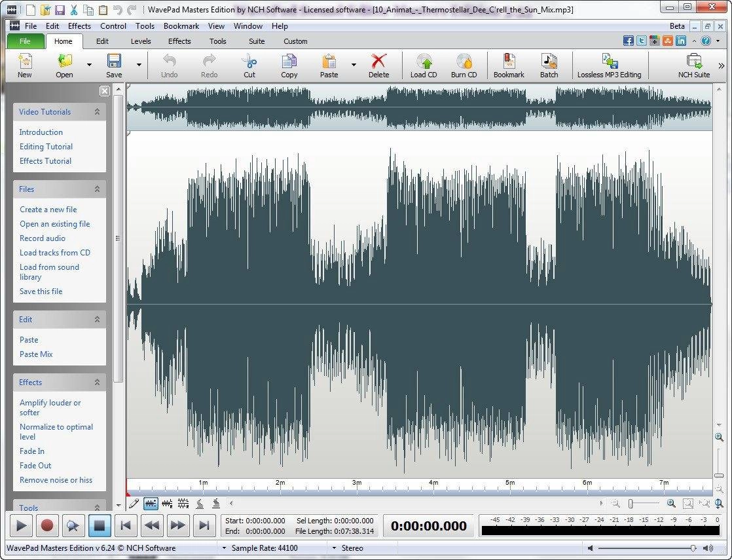Screen dimensions: 732x560
Task: Click the Fade Out link
Action: click(x=35, y=466)
